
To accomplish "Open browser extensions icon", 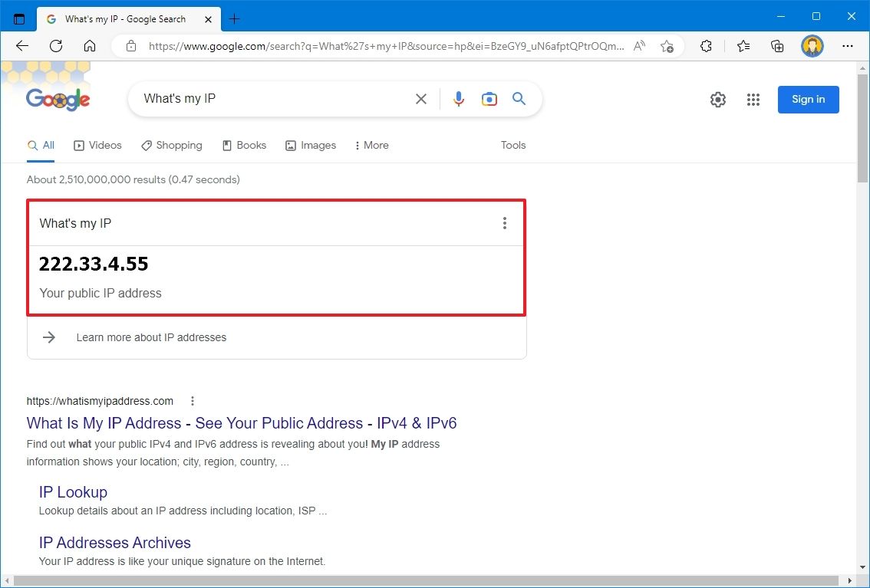I will pos(706,46).
